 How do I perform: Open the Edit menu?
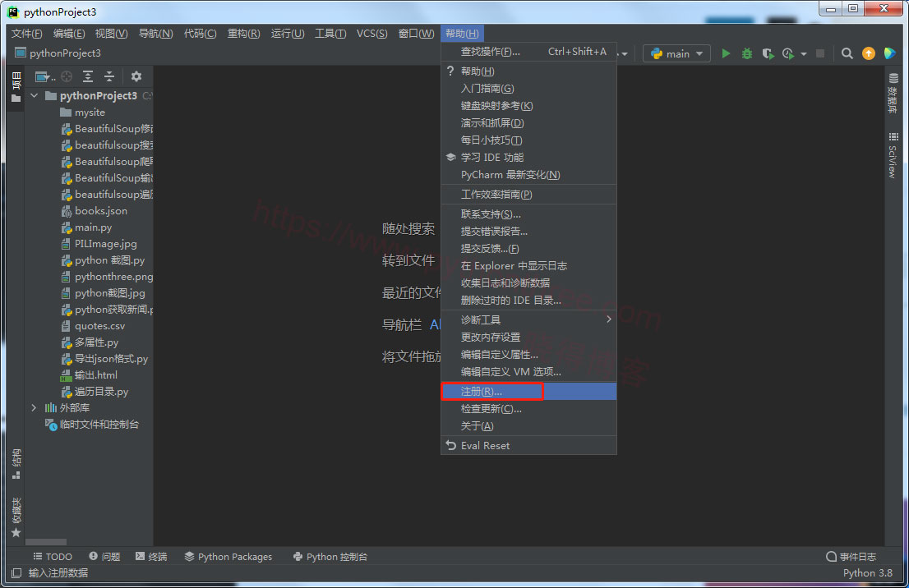69,34
